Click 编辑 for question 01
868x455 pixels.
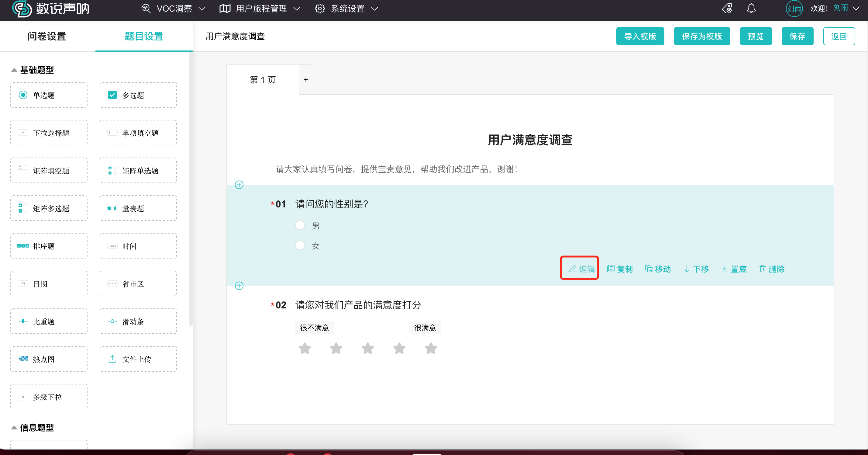pyautogui.click(x=582, y=269)
